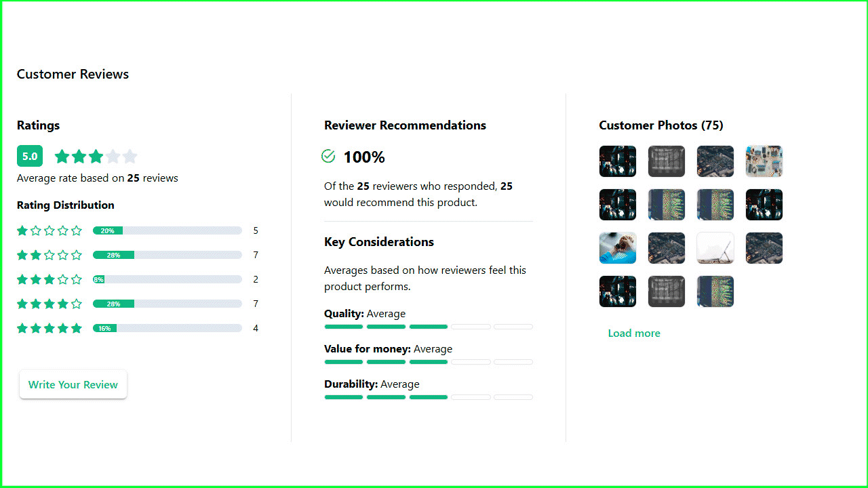Click the average rating stars beside 5.0
868x488 pixels.
point(96,157)
